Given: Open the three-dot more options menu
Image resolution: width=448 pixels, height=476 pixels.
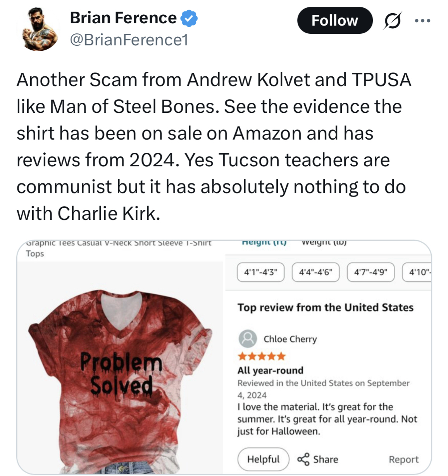Looking at the screenshot, I should point(422,21).
